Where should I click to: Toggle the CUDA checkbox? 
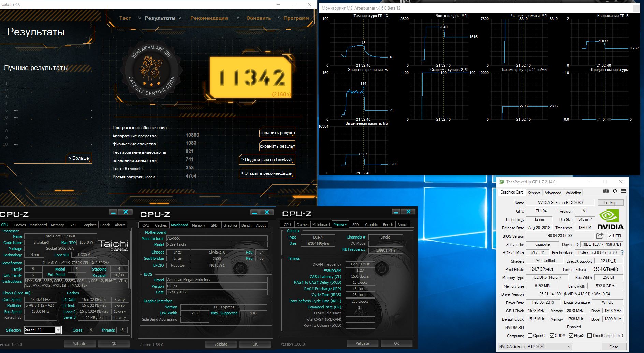point(551,336)
